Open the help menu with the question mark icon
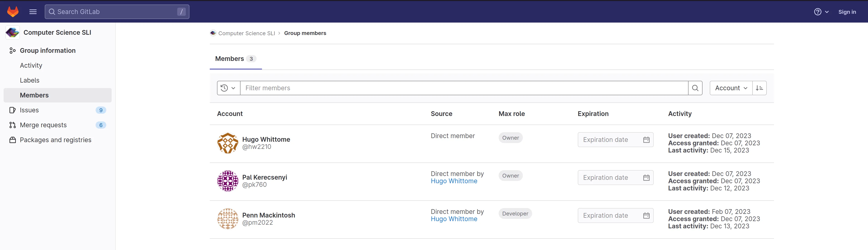 click(x=818, y=12)
